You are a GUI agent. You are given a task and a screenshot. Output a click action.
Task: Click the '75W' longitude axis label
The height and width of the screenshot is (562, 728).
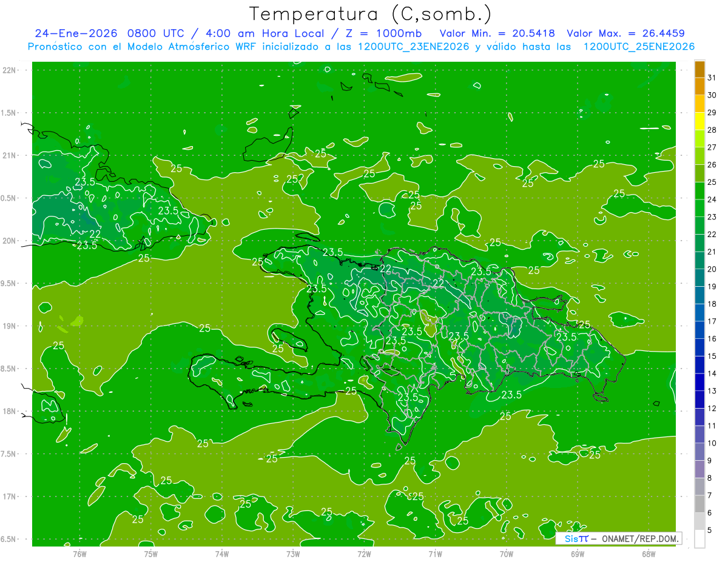click(151, 554)
